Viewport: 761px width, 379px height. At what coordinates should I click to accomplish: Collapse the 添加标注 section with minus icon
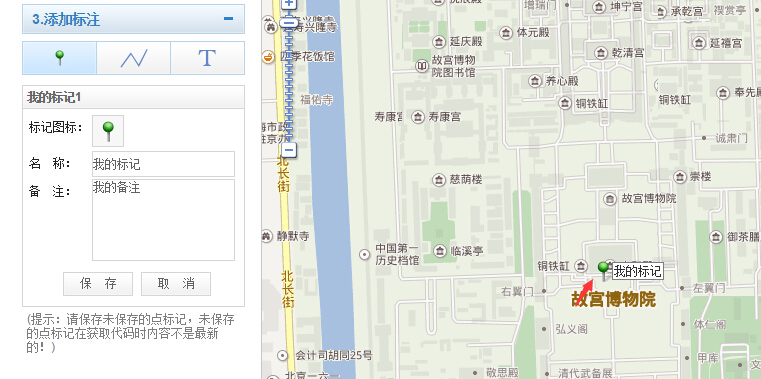pyautogui.click(x=228, y=19)
